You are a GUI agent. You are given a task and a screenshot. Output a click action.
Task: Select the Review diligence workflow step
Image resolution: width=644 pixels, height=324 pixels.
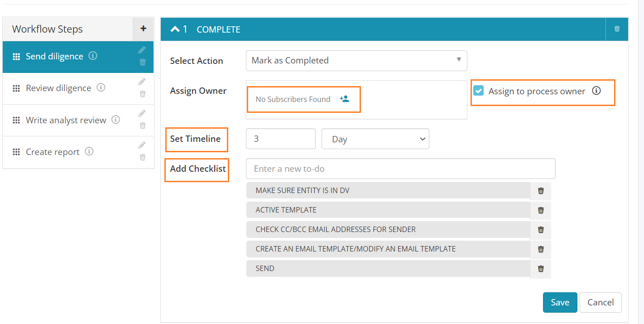(x=78, y=88)
